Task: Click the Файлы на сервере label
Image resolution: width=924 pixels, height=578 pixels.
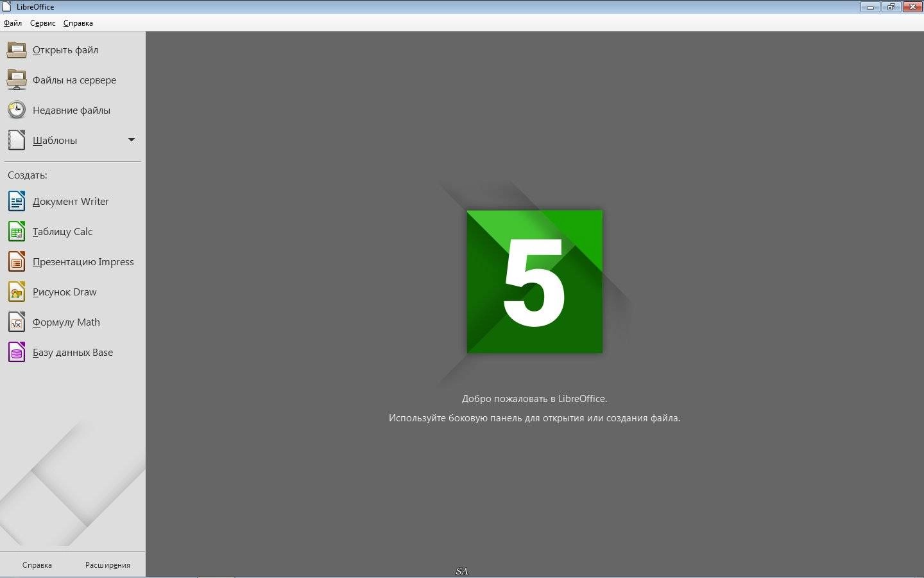Action: 74,80
